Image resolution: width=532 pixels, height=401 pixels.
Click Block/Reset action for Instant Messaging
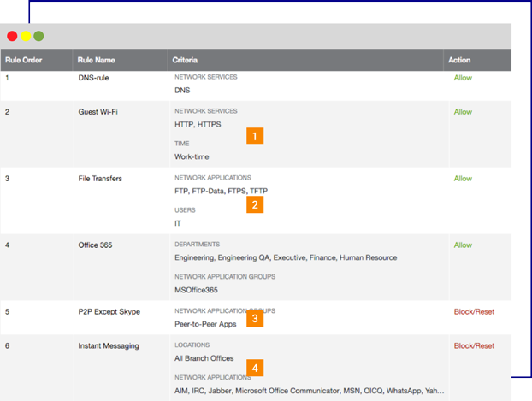[474, 346]
